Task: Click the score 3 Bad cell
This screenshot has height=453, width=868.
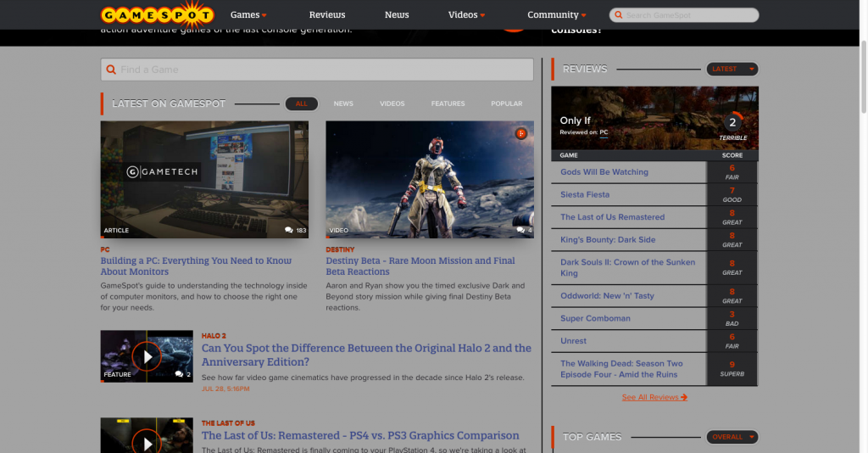Action: pyautogui.click(x=732, y=318)
